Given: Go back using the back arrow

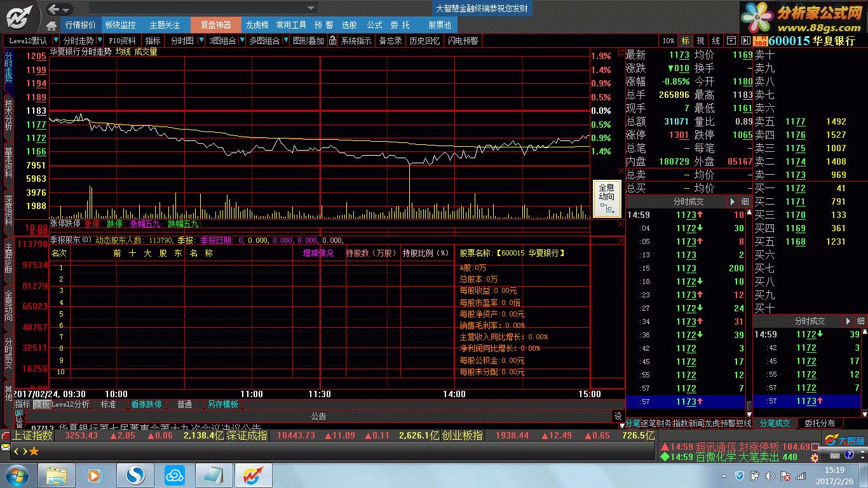Looking at the screenshot, I should (x=54, y=9).
